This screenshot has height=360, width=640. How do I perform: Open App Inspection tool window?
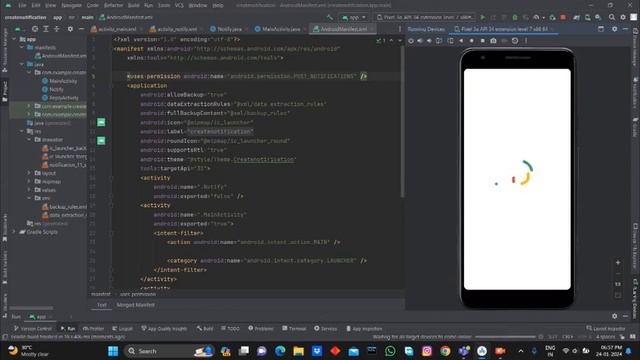click(x=364, y=329)
